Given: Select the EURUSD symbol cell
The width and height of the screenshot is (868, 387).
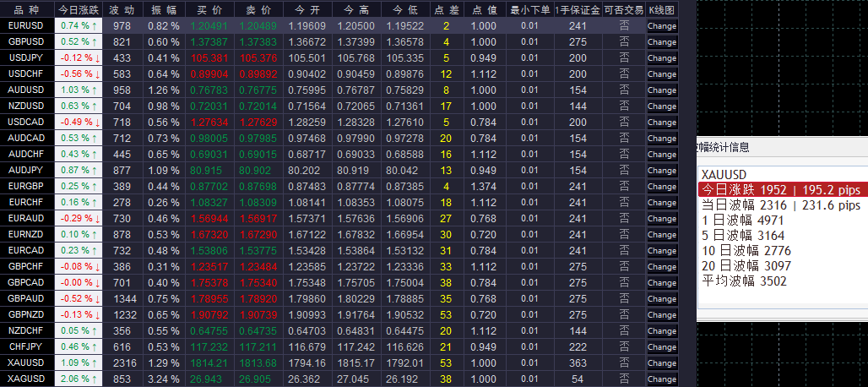Looking at the screenshot, I should click(x=26, y=25).
